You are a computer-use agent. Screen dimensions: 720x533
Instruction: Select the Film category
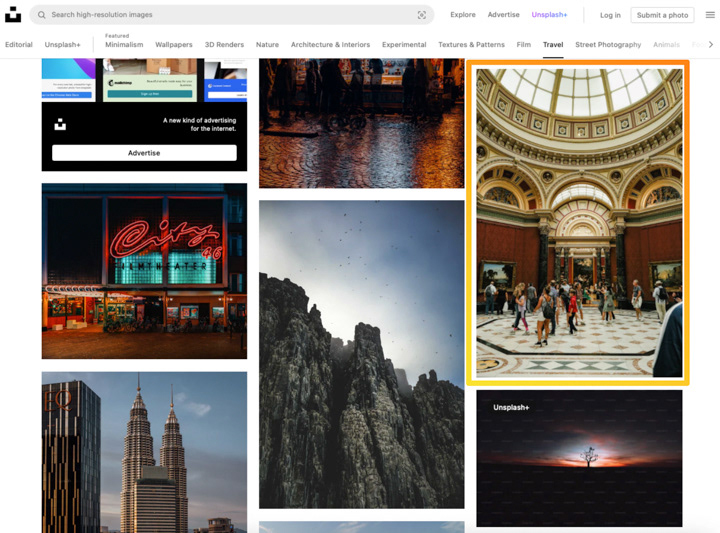click(523, 45)
